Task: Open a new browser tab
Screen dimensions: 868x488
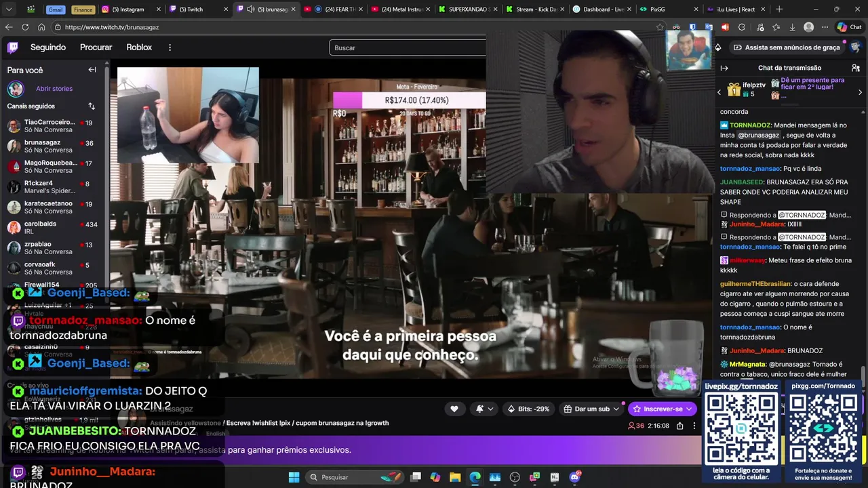Action: (779, 9)
